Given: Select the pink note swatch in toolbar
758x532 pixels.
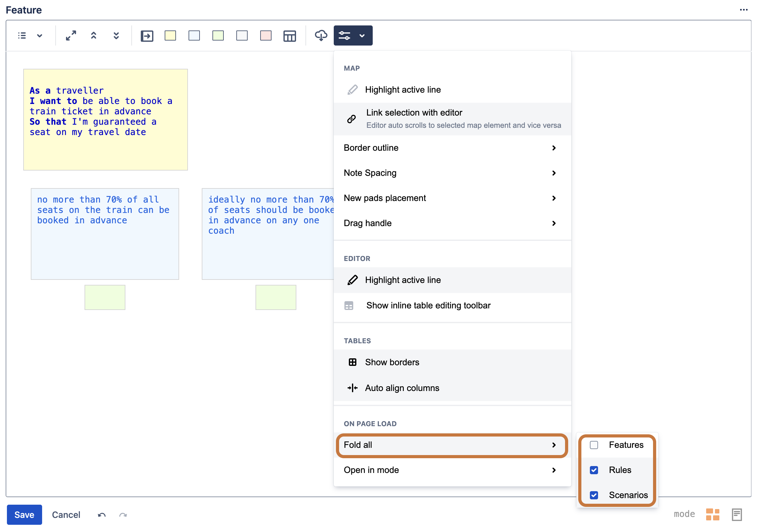Looking at the screenshot, I should point(266,35).
